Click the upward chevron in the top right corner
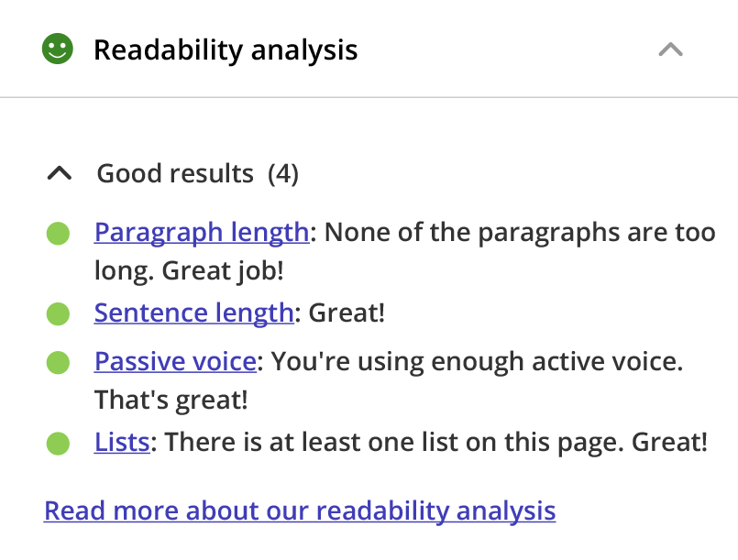 670,50
